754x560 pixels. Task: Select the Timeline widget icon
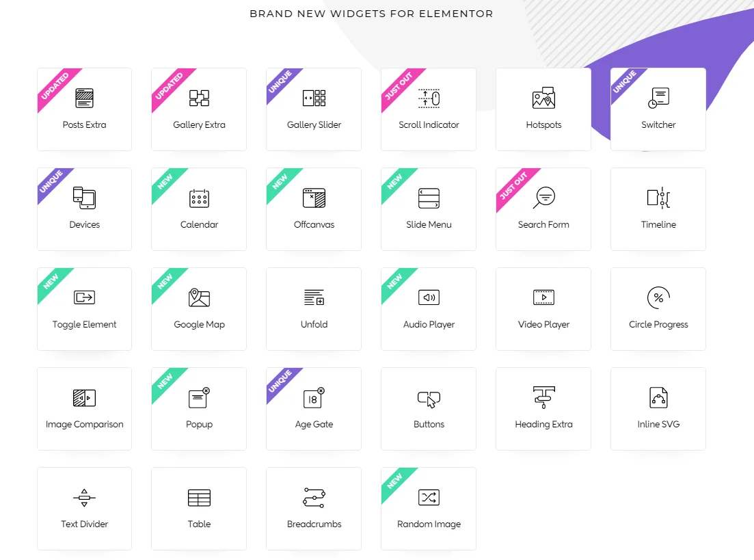coord(658,197)
